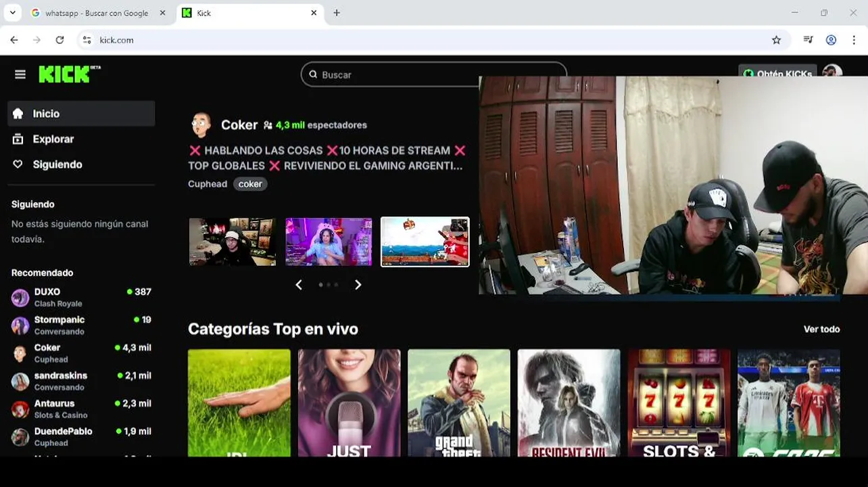
Task: Close the whatsapp Google search tab
Action: [162, 13]
